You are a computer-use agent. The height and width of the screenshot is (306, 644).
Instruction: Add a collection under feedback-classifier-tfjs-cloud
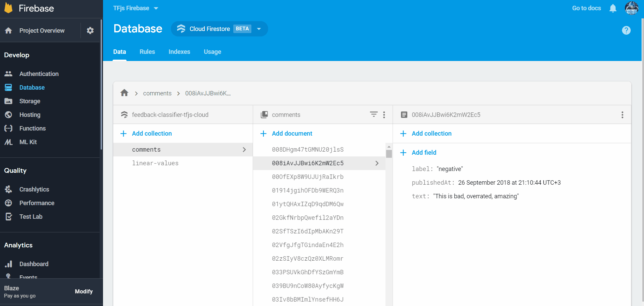tap(146, 134)
